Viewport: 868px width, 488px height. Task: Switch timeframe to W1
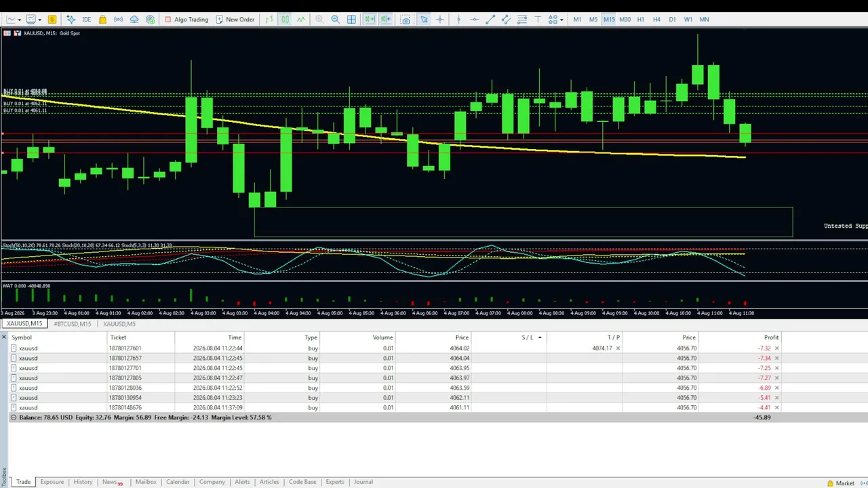click(x=688, y=20)
